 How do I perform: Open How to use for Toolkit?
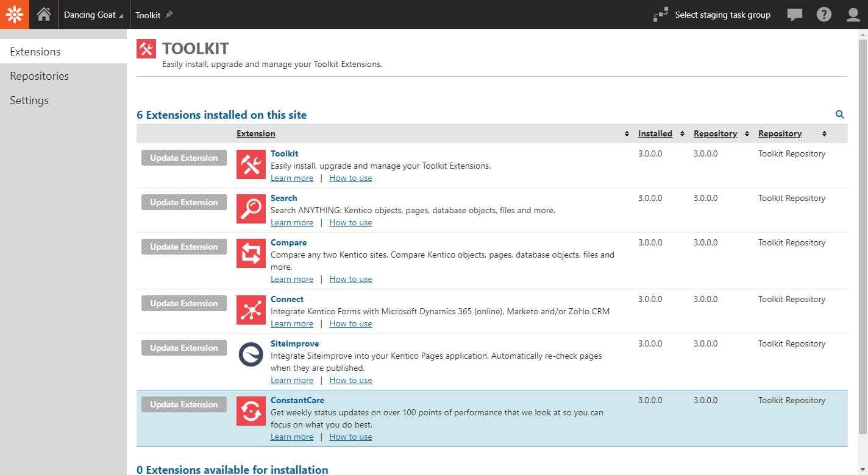tap(350, 178)
